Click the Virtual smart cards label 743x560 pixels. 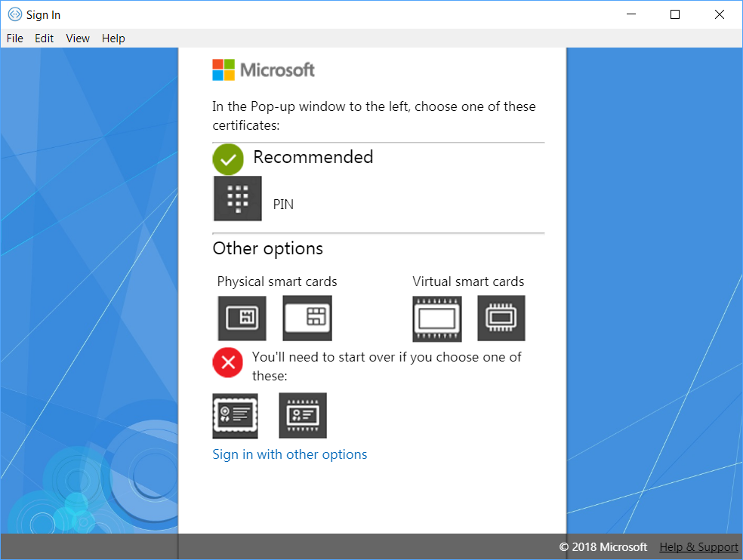coord(468,282)
